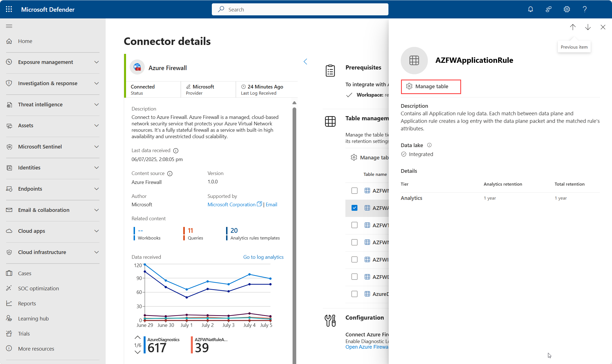The width and height of the screenshot is (612, 364).
Task: Expand Cloud apps section chevron
Action: point(97,231)
